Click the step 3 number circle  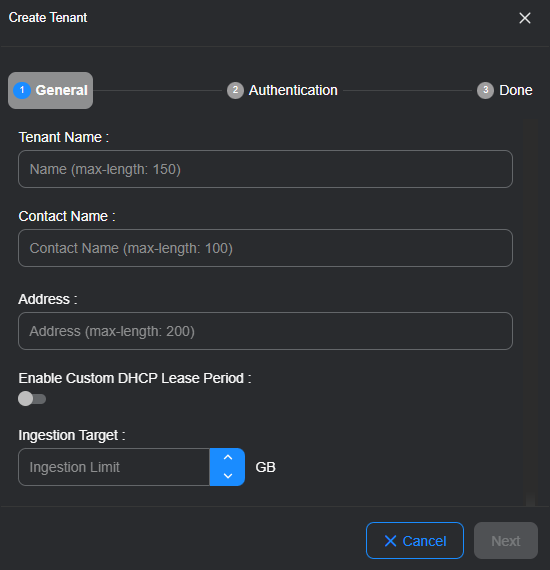tap(485, 90)
